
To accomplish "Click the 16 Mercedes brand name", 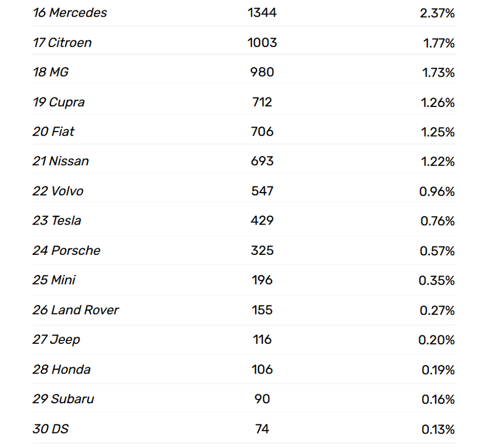I will click(x=70, y=13).
